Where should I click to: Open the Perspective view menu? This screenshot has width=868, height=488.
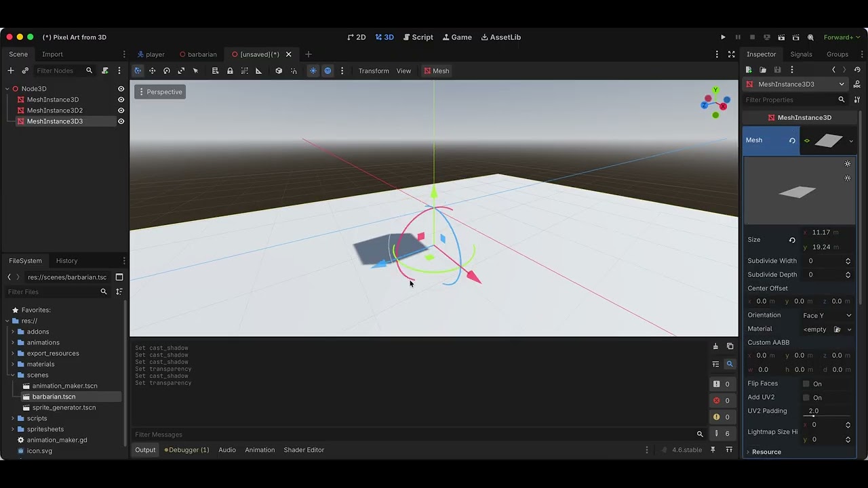[x=160, y=91]
